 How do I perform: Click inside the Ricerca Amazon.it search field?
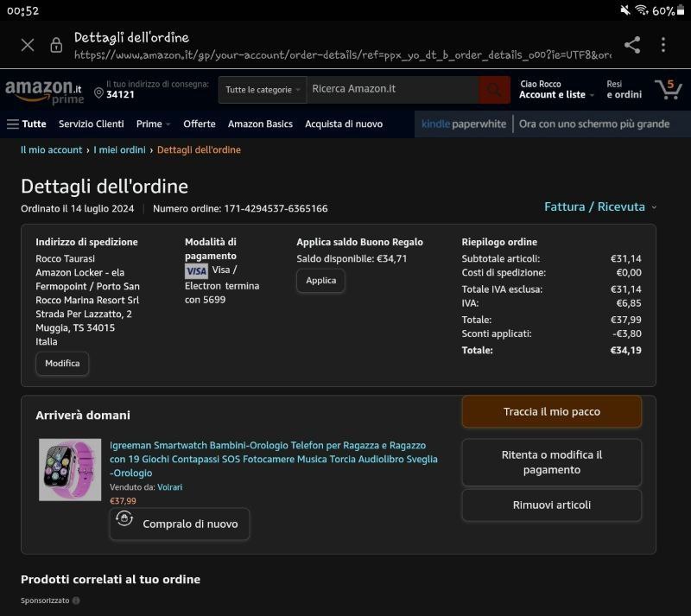tap(393, 90)
